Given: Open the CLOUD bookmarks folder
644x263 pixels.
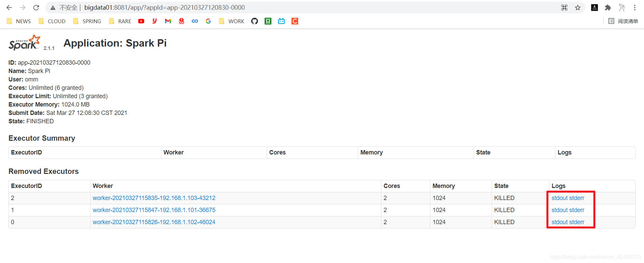Looking at the screenshot, I should [52, 21].
